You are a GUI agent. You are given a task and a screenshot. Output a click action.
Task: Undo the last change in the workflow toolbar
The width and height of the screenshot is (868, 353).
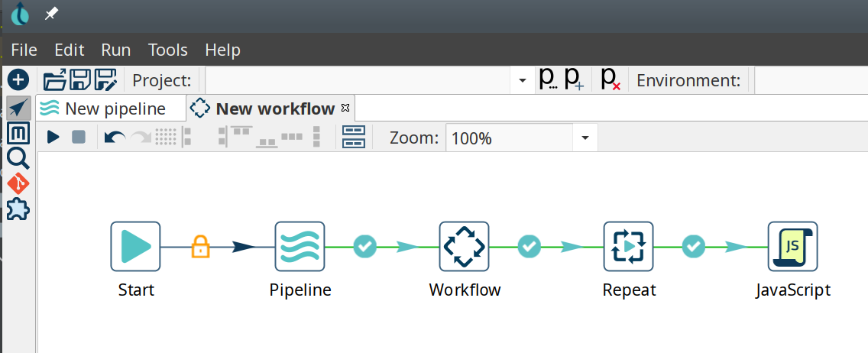115,138
